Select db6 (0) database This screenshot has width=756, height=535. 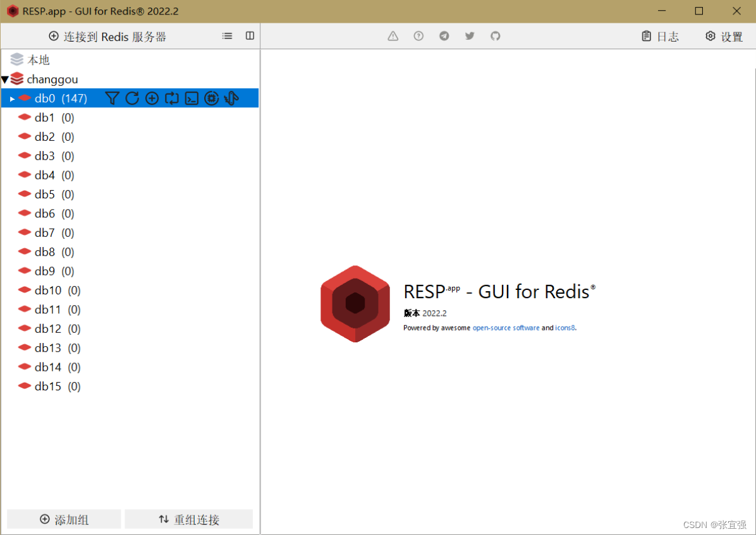[x=130, y=213]
